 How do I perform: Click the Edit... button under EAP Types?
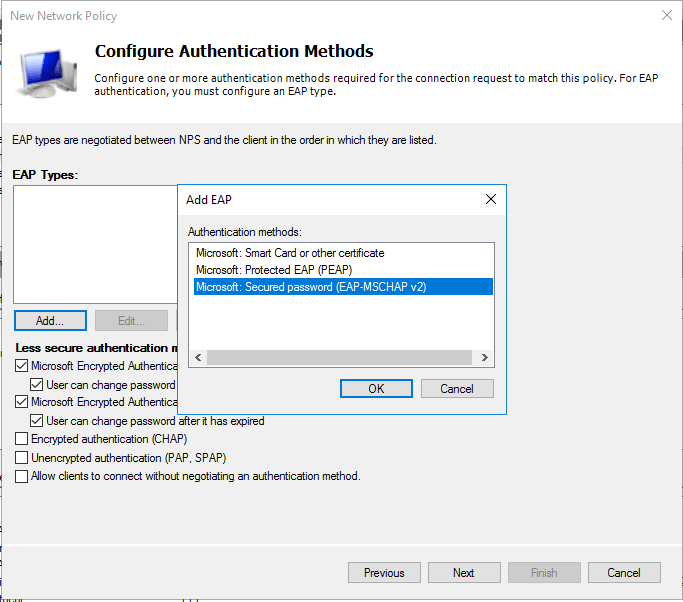pyautogui.click(x=131, y=321)
